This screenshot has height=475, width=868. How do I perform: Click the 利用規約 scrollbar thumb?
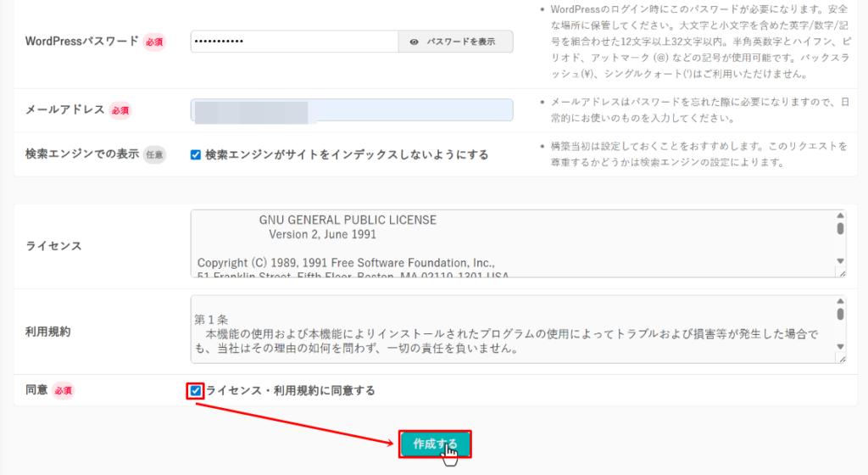pos(840,315)
